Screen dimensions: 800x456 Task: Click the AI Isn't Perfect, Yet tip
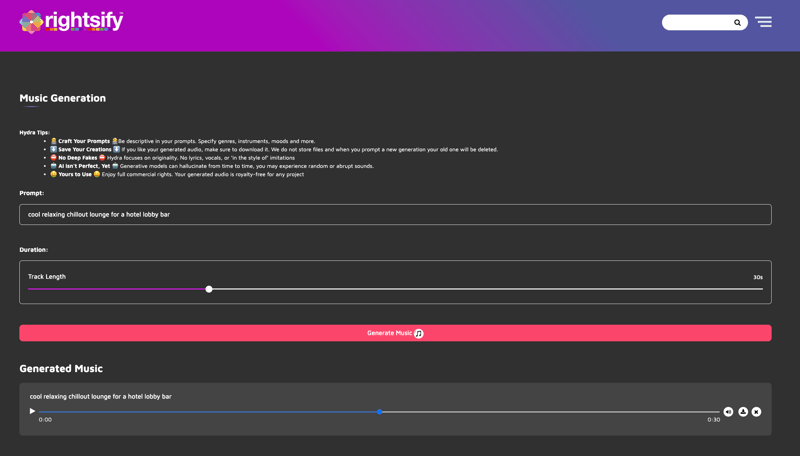click(212, 166)
